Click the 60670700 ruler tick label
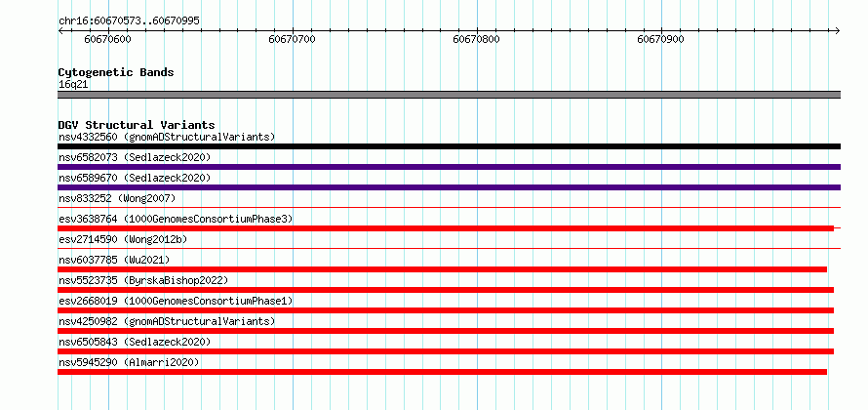This screenshot has height=410, width=868. 293,39
